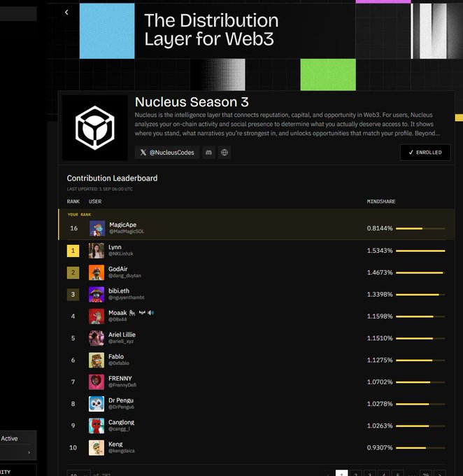Click Keng's 0.9307% mindshare bar
Viewport: 463px width, 476px height.
(x=420, y=448)
